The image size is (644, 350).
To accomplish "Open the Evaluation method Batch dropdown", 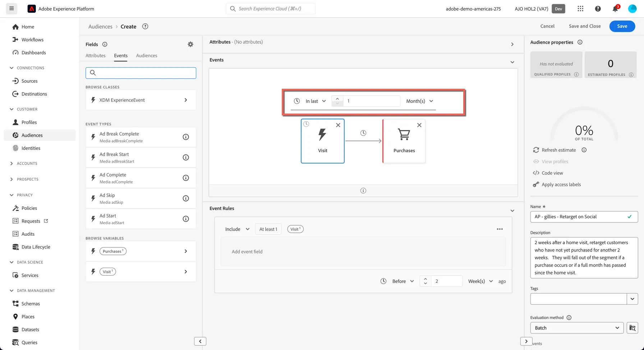I will point(577,328).
